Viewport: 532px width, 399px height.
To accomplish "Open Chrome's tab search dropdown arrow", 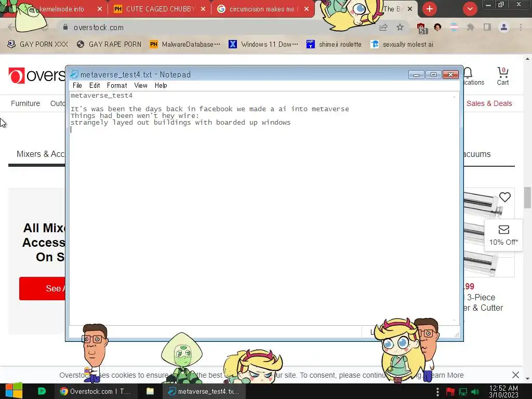I will (x=470, y=9).
